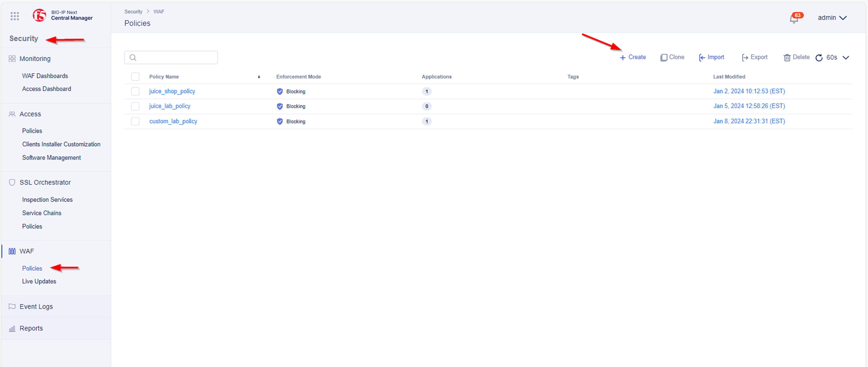Click the Clone button label
Image resolution: width=868 pixels, height=367 pixels.
677,57
